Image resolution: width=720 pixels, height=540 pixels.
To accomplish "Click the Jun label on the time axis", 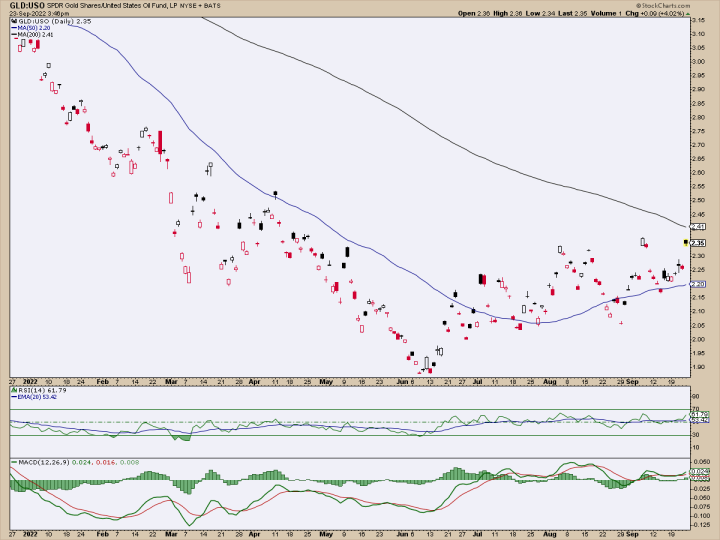I will 401,382.
